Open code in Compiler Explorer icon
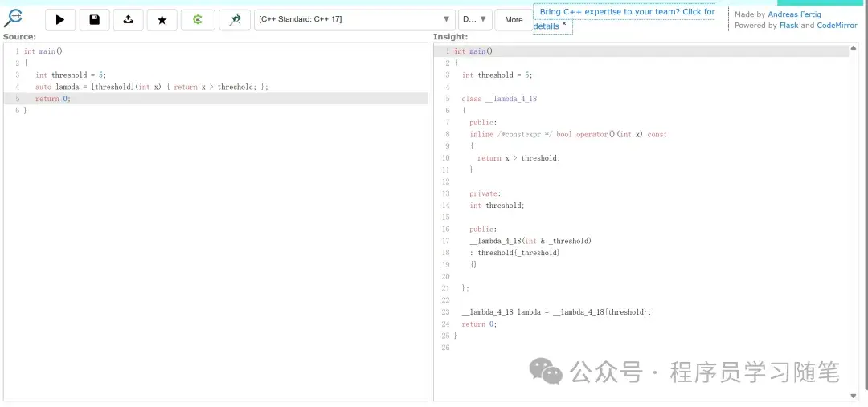868x407 pixels. coord(198,20)
